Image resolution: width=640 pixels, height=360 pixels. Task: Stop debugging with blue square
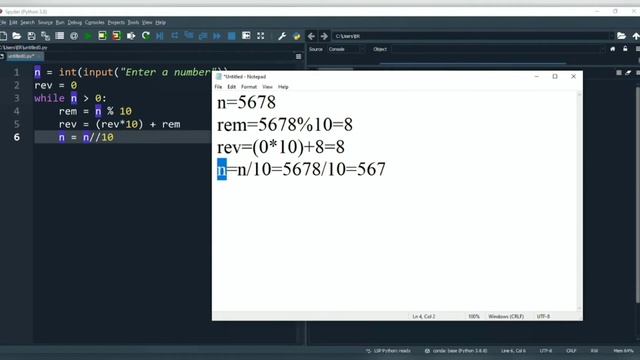tap(231, 36)
